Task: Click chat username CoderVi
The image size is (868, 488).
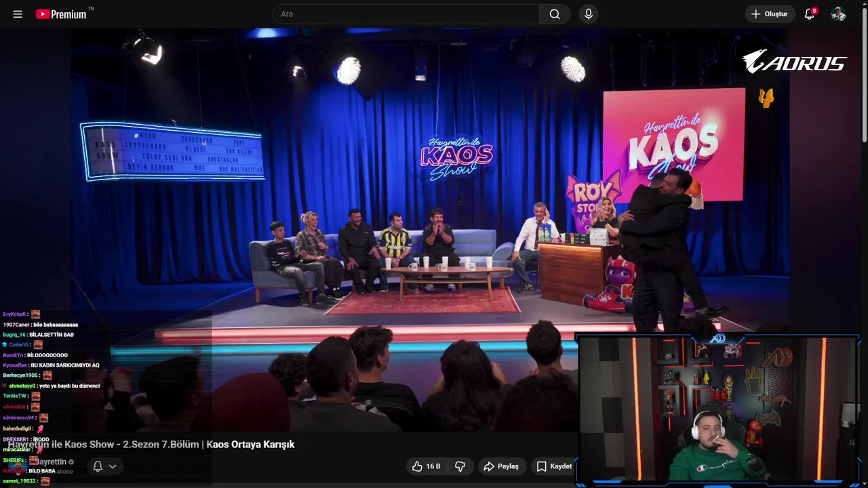Action: click(x=18, y=345)
